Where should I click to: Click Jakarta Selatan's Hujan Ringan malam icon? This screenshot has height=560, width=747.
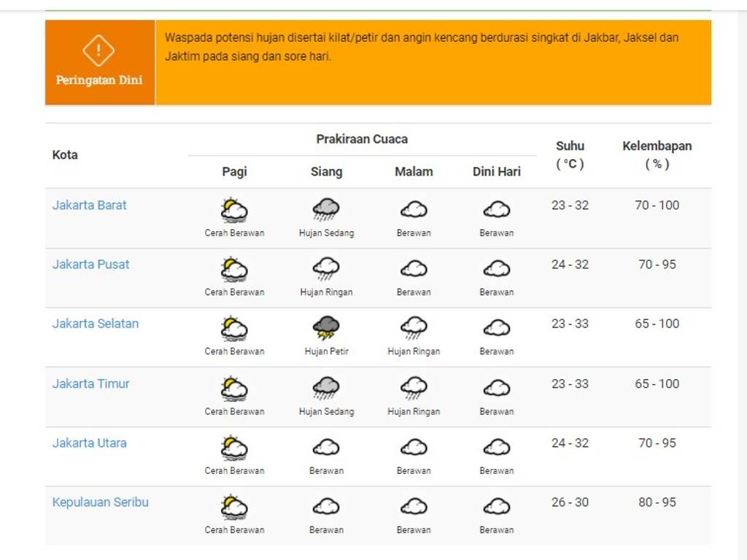click(x=414, y=328)
